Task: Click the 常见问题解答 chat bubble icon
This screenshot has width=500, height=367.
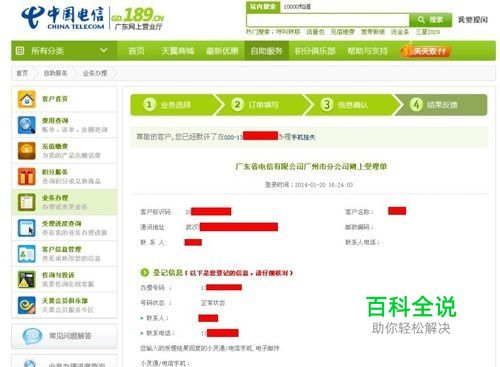Action: (32, 336)
